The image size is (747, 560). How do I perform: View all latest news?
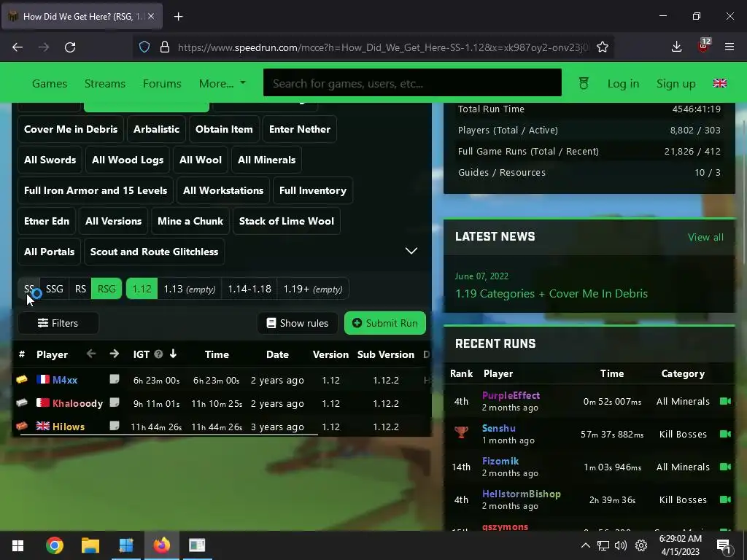pos(705,237)
